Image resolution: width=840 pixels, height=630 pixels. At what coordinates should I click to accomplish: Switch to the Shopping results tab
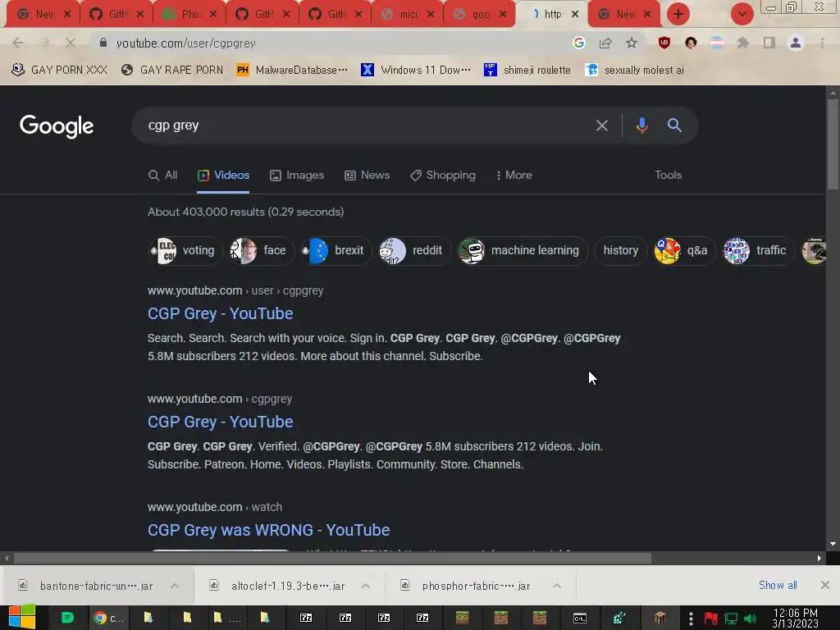[442, 176]
